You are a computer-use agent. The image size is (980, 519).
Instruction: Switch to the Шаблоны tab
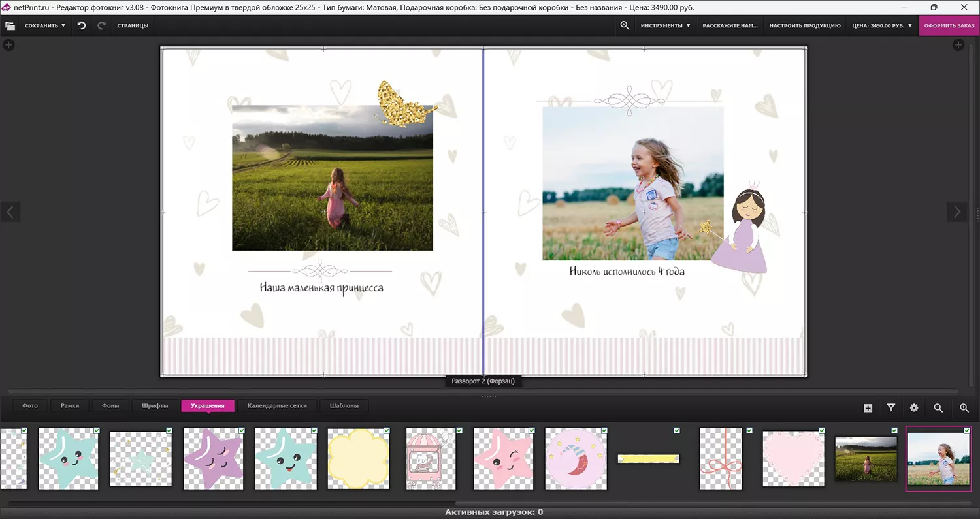[x=344, y=405]
